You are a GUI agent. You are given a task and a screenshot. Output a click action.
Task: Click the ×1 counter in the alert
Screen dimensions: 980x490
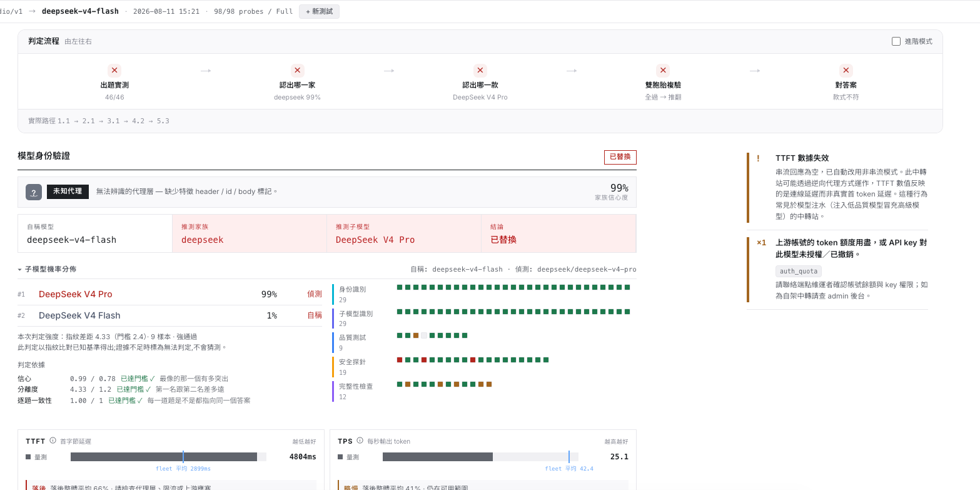pyautogui.click(x=761, y=242)
